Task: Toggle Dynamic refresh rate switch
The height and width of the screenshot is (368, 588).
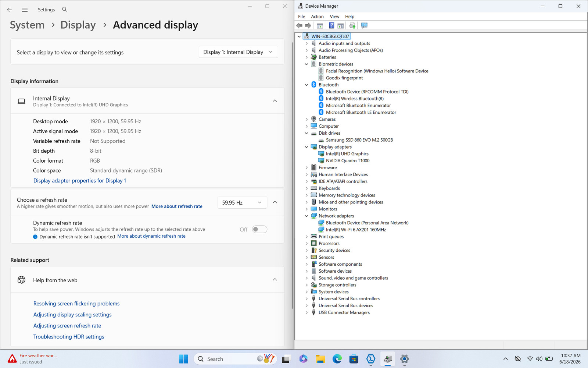Action: (x=259, y=229)
